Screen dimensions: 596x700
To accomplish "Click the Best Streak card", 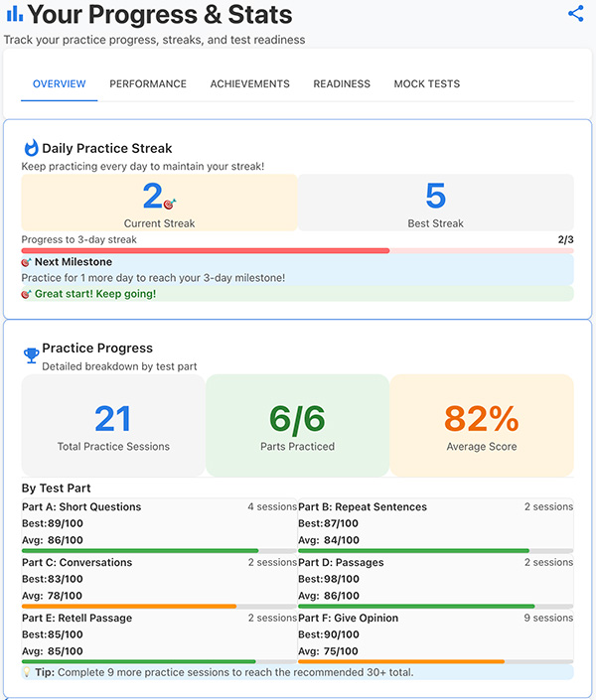I will pos(435,203).
